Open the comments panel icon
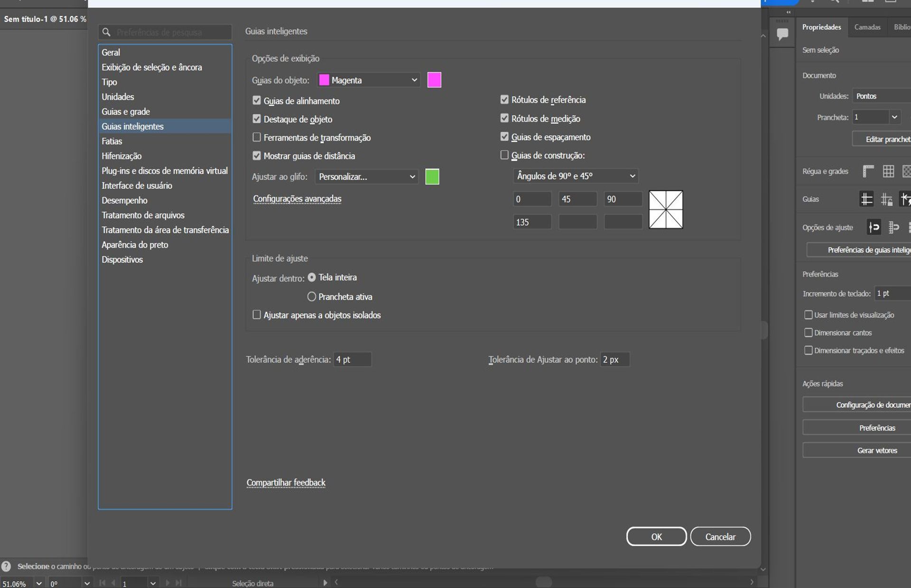The image size is (911, 588). pyautogui.click(x=782, y=34)
